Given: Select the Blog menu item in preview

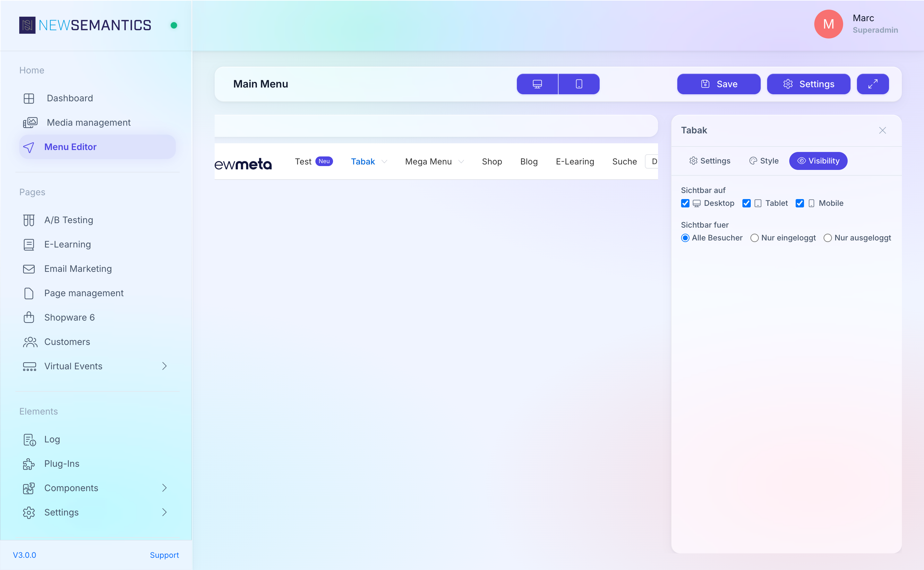Looking at the screenshot, I should tap(529, 162).
